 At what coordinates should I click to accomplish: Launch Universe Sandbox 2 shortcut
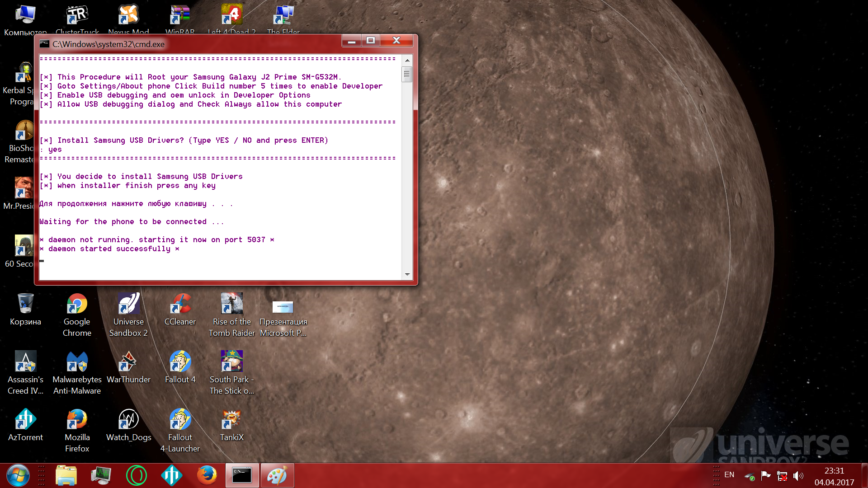coord(129,315)
